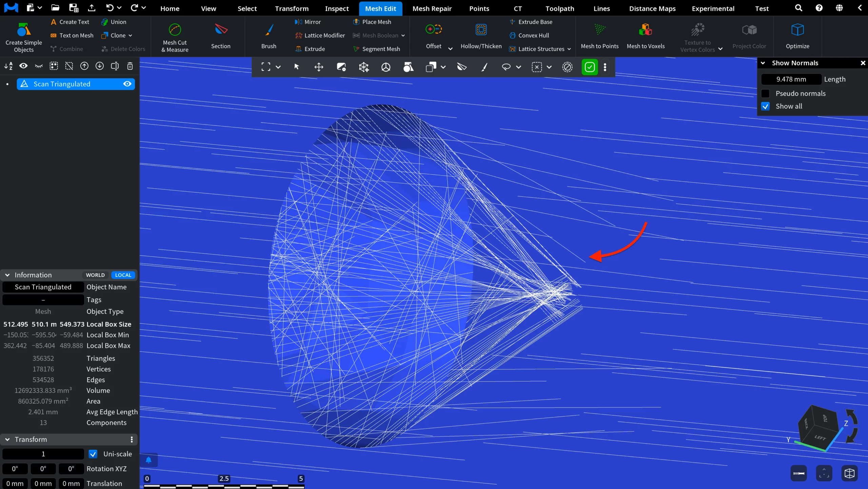Open the lasso selection dropdown arrow

(x=518, y=67)
